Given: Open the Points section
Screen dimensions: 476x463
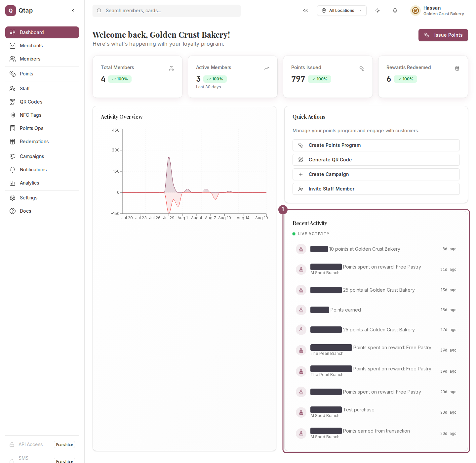Looking at the screenshot, I should (x=42, y=74).
